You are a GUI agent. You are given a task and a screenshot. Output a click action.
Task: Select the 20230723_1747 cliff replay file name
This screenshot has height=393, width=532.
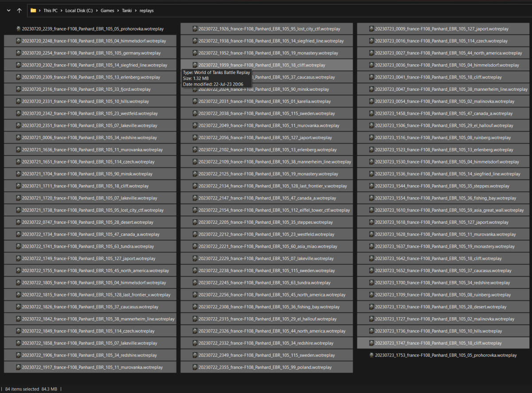438,343
